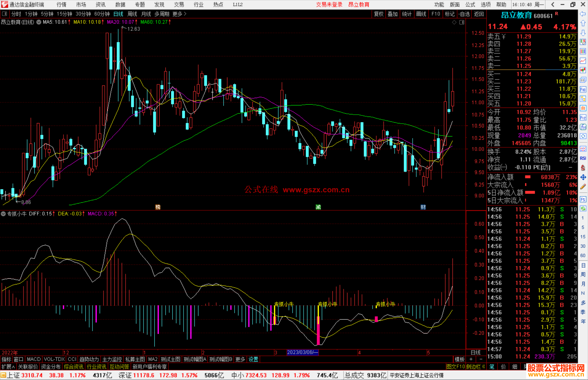Click the 榜 marker on the timeline

click(x=158, y=207)
